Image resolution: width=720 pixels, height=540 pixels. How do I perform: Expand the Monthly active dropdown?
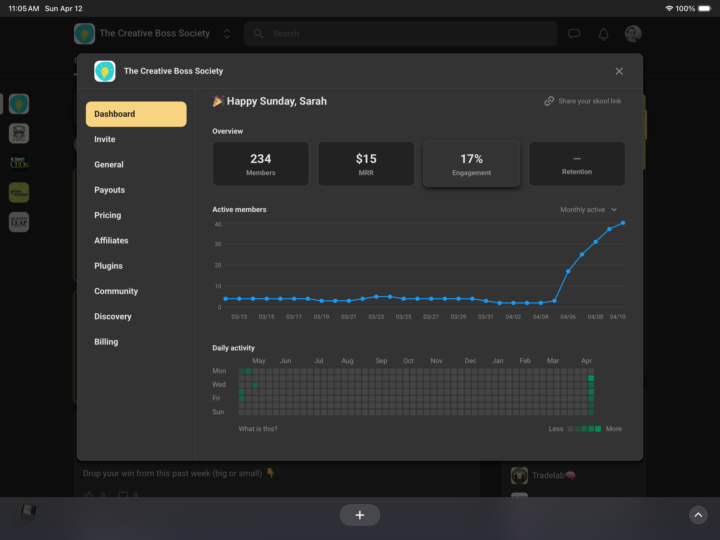coord(588,209)
